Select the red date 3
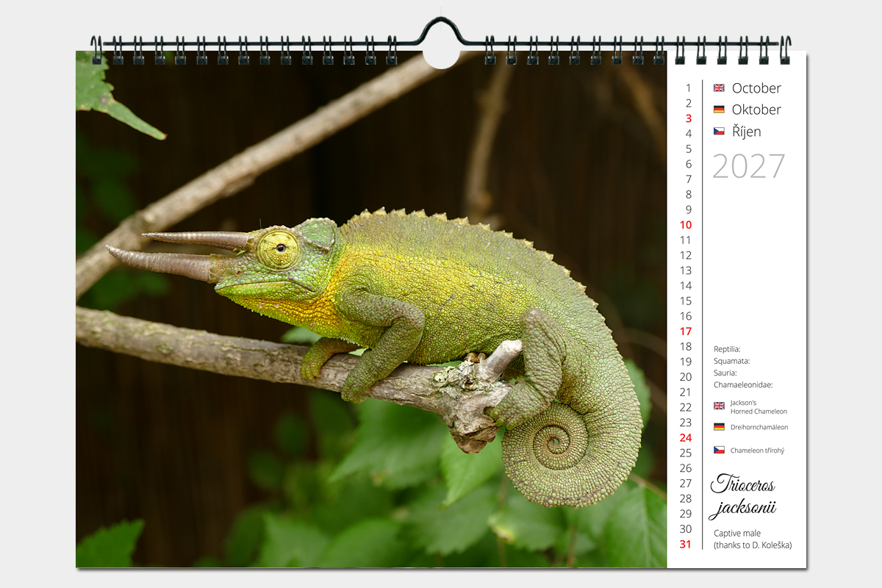The width and height of the screenshot is (882, 588). (x=689, y=118)
